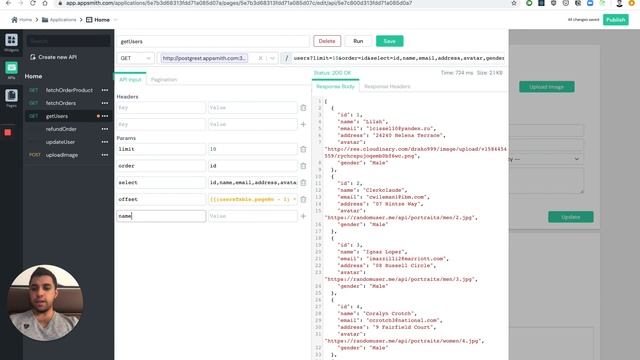Image resolution: width=640 pixels, height=360 pixels.
Task: Open the Widgets sidebar icon
Action: (x=11, y=42)
